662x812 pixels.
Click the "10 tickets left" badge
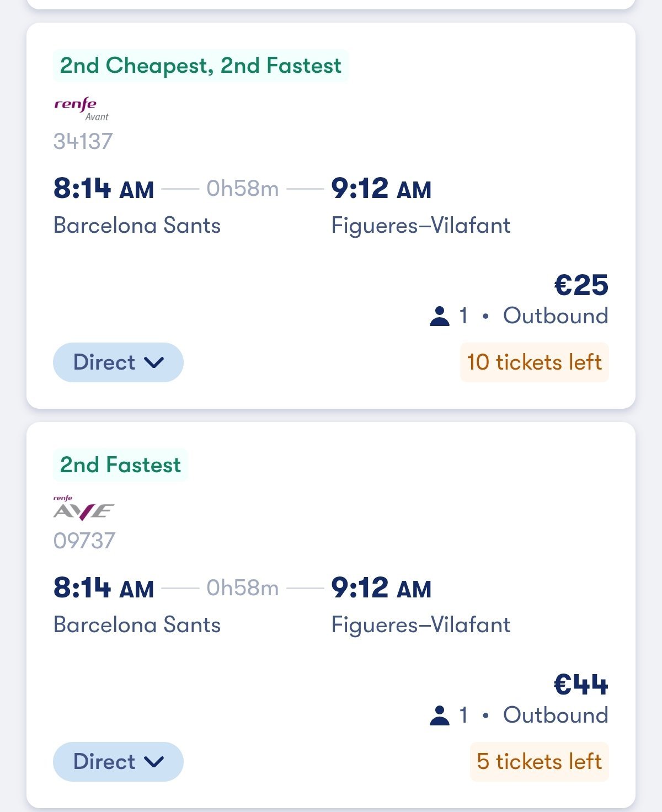pyautogui.click(x=534, y=362)
